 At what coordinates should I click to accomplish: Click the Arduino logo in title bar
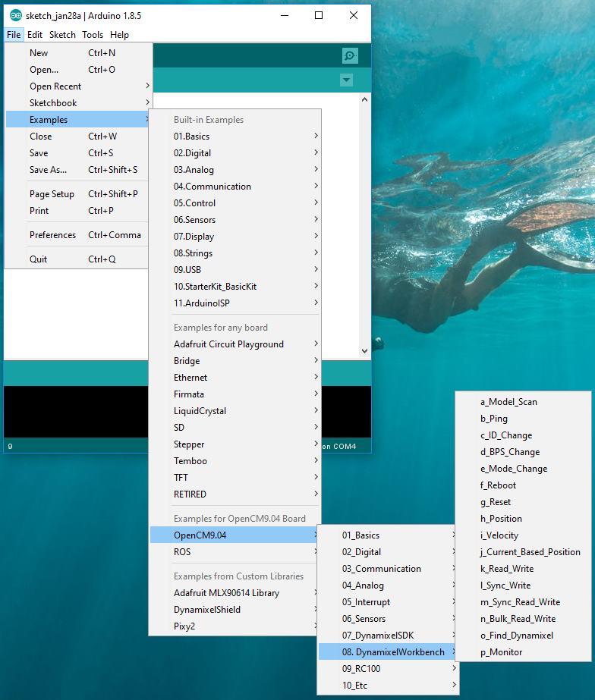click(x=15, y=15)
